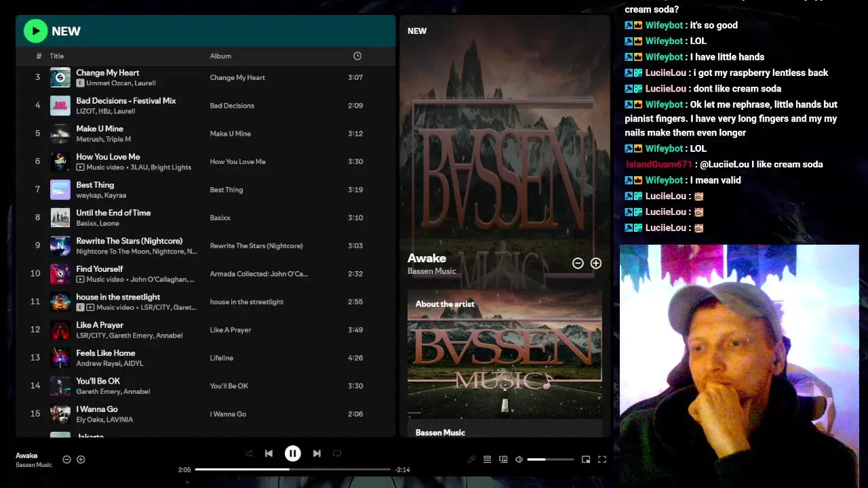Open artist link Ummet Ozcan, Laurell
The width and height of the screenshot is (868, 488).
coord(121,83)
